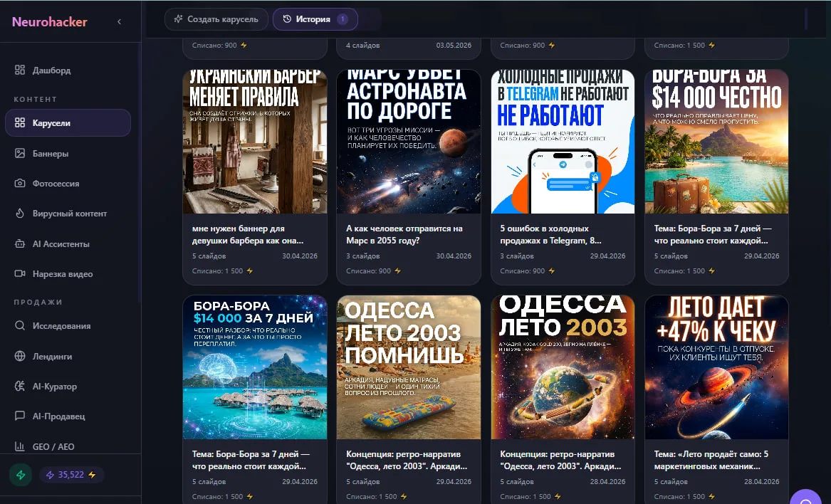Open the Холодные продажи Telegram thumbnail

[563, 142]
